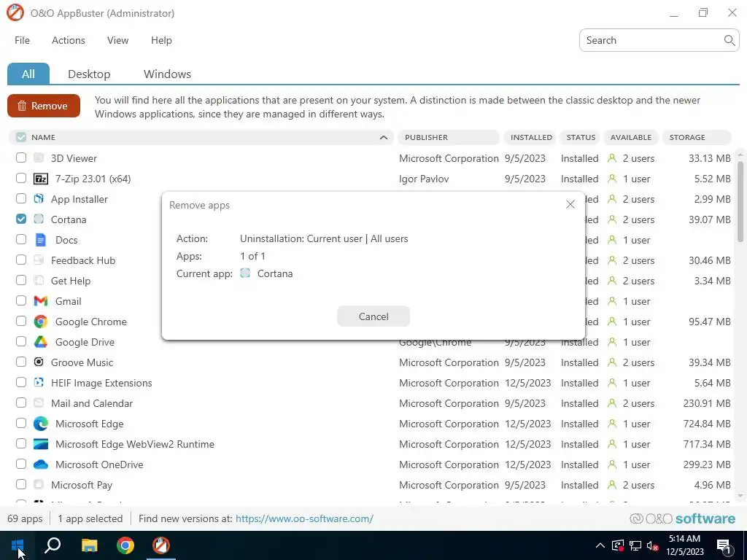Select the All tab
Viewport: 747px width, 560px height.
click(x=28, y=74)
